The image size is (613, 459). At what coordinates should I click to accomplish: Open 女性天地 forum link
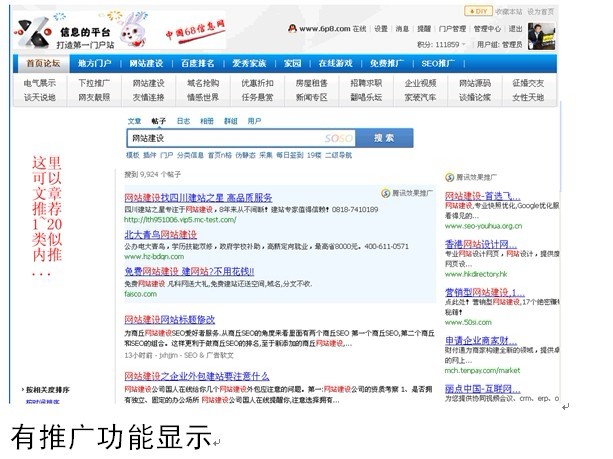(528, 97)
